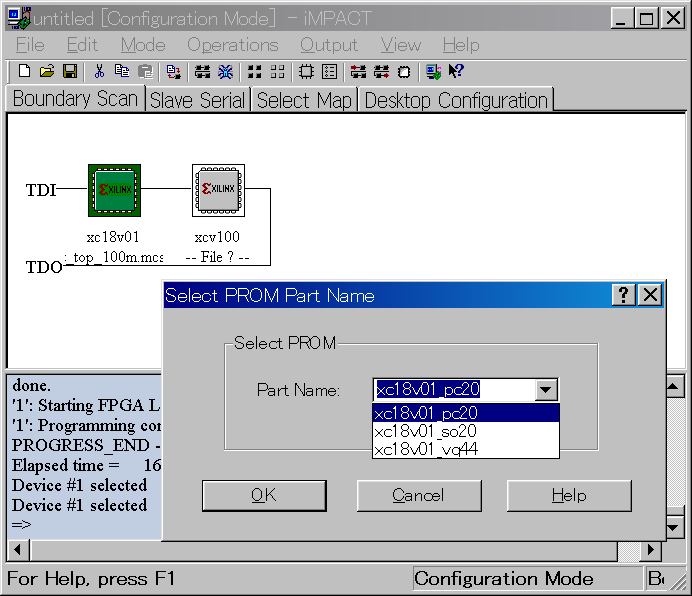This screenshot has height=596, width=692.
Task: Open the Edit menu
Action: (x=82, y=45)
